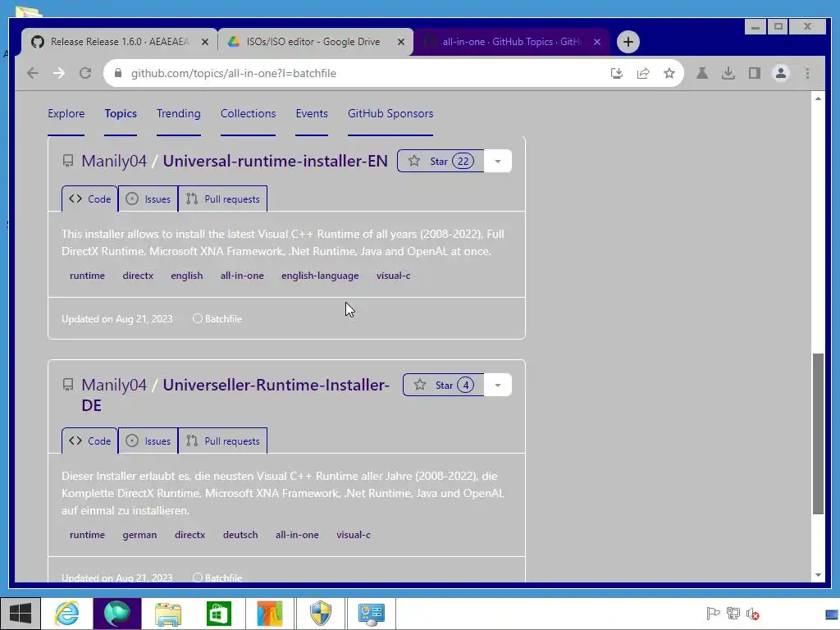
Task: Open the Events nav item
Action: point(312,113)
